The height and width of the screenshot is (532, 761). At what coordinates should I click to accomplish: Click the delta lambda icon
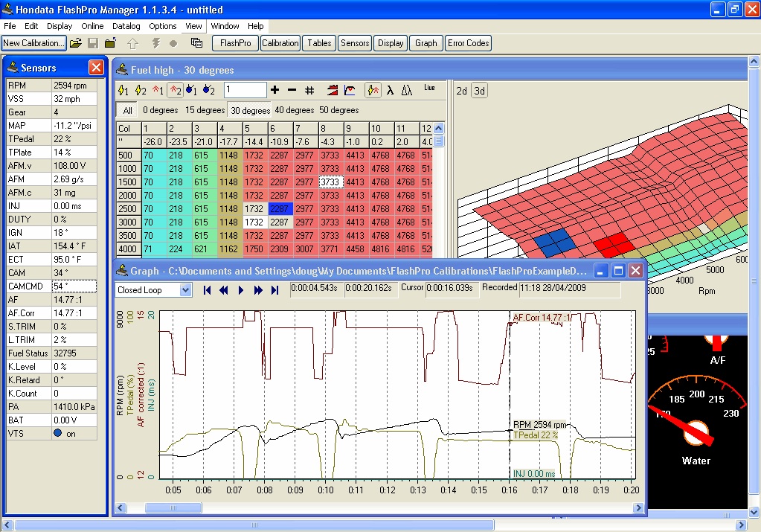click(407, 90)
